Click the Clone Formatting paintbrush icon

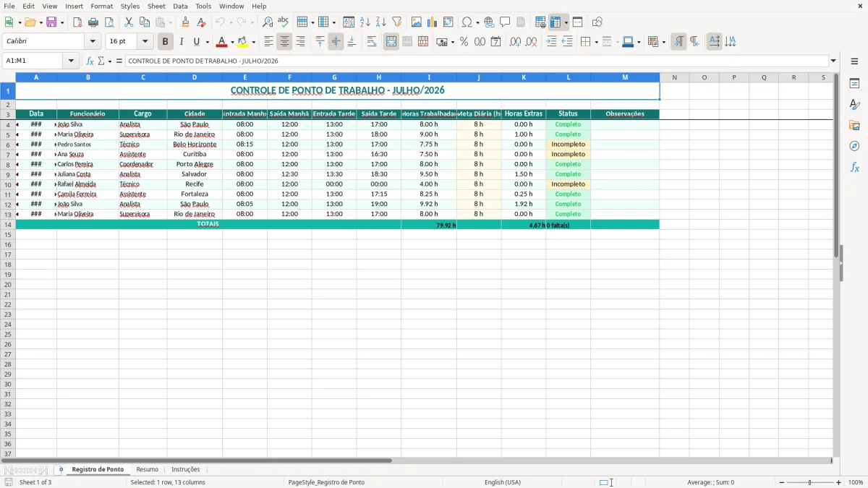pyautogui.click(x=185, y=22)
